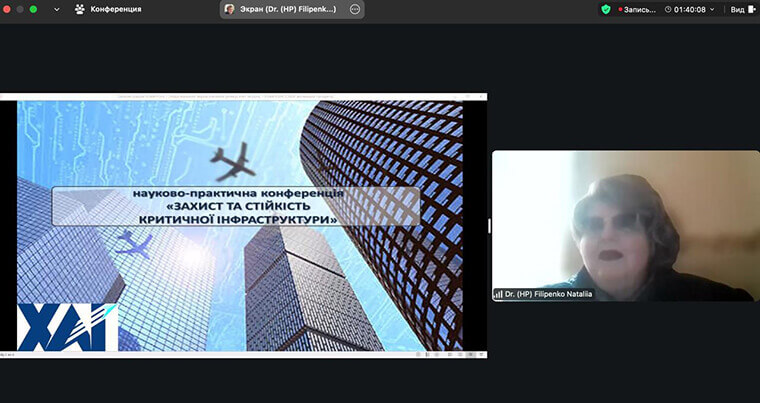Select the speaker video thumbnail

(625, 225)
